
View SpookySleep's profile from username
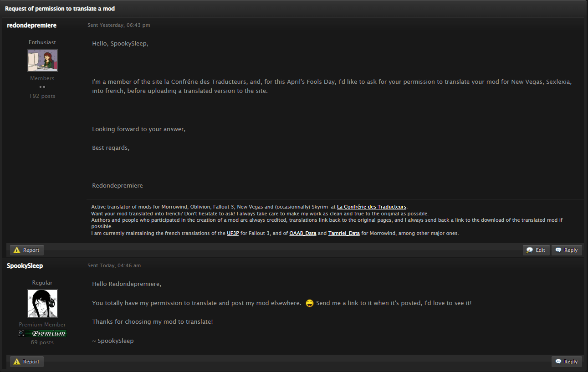(x=25, y=266)
